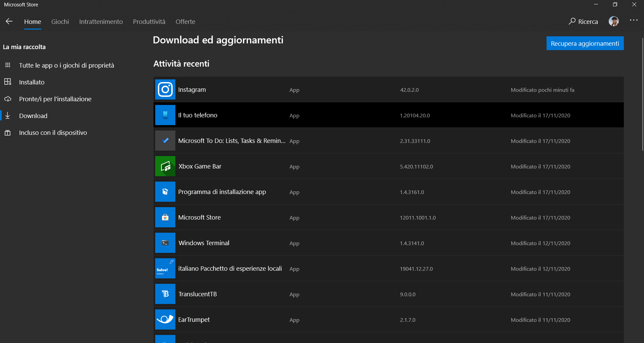Click the TranslucentTB name
Screen dimensions: 644x343
click(x=198, y=294)
